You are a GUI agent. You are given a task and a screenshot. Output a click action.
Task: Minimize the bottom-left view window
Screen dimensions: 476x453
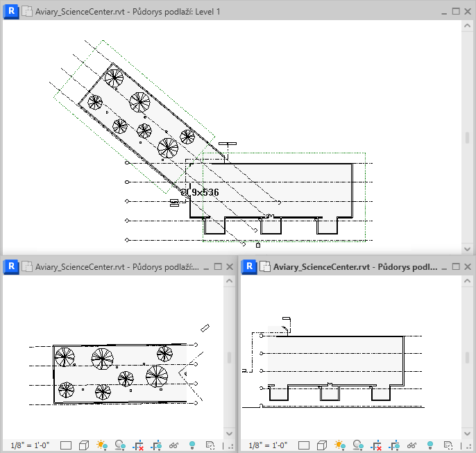(x=206, y=266)
